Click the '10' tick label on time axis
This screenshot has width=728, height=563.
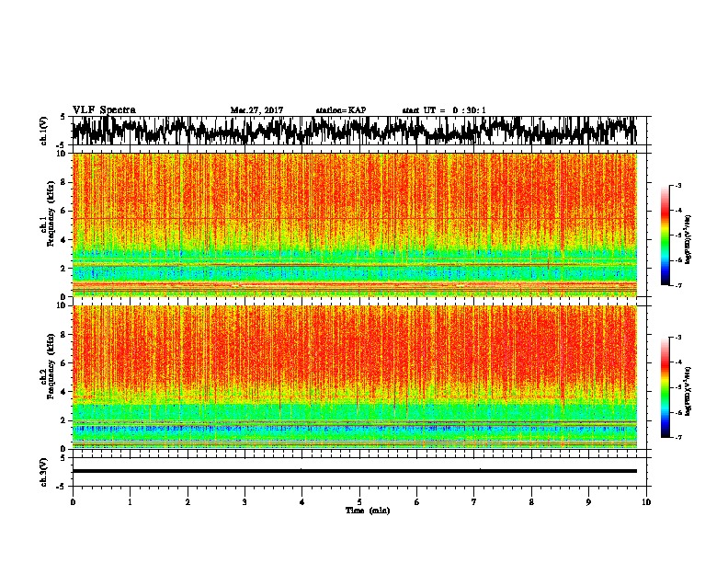[x=646, y=502]
